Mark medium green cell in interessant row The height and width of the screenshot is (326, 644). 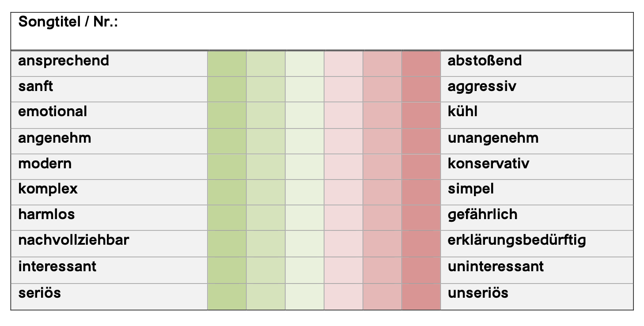coord(265,270)
